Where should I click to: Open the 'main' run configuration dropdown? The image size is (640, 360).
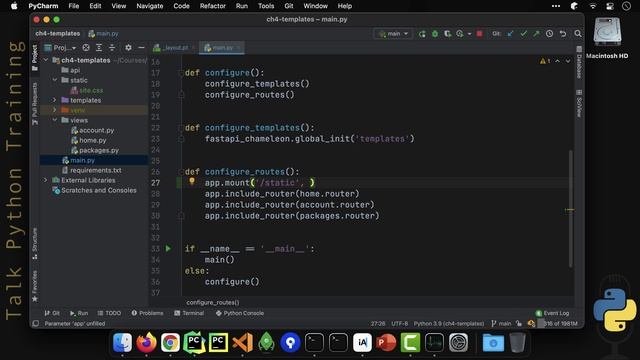393,34
